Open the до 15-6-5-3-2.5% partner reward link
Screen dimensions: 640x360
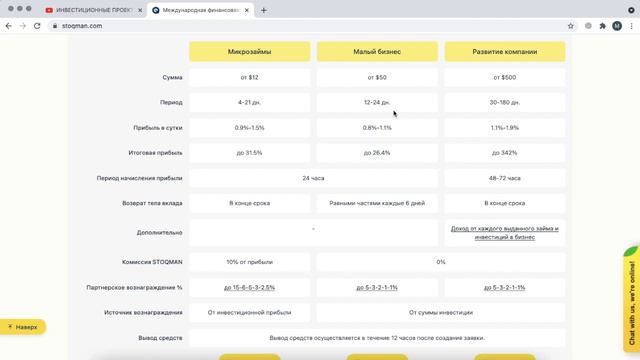tap(249, 287)
